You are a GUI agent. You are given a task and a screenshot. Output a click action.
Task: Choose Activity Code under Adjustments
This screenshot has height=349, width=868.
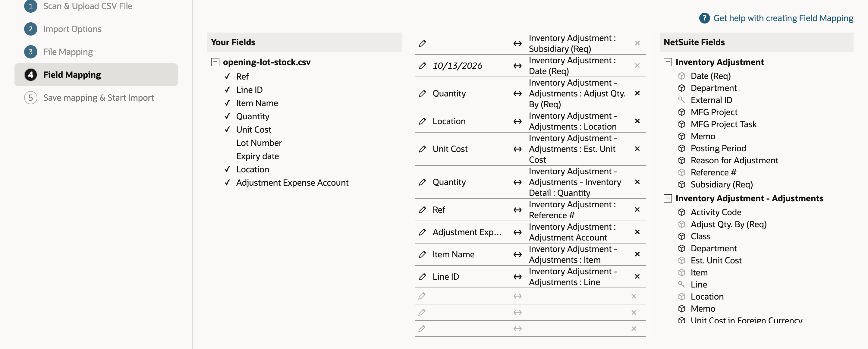tap(716, 212)
